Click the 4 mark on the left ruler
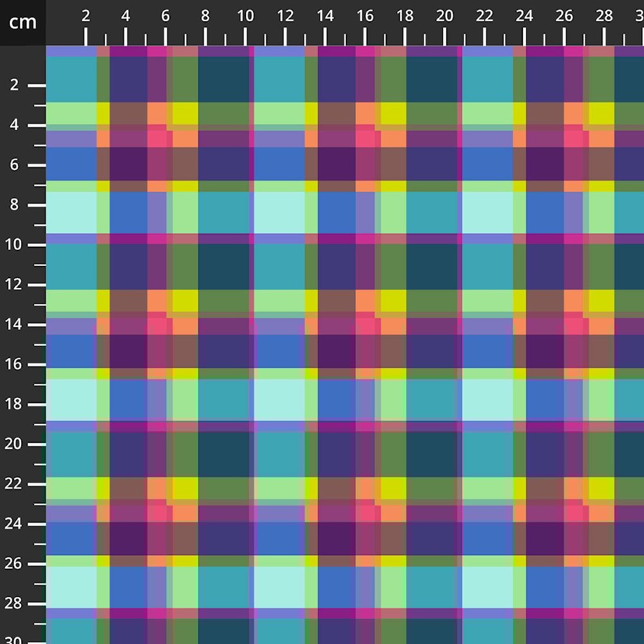Screen dimensions: 644x644 pos(15,125)
